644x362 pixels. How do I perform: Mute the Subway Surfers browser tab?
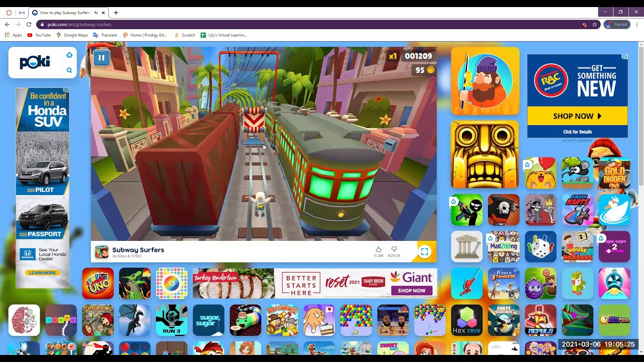[x=96, y=13]
